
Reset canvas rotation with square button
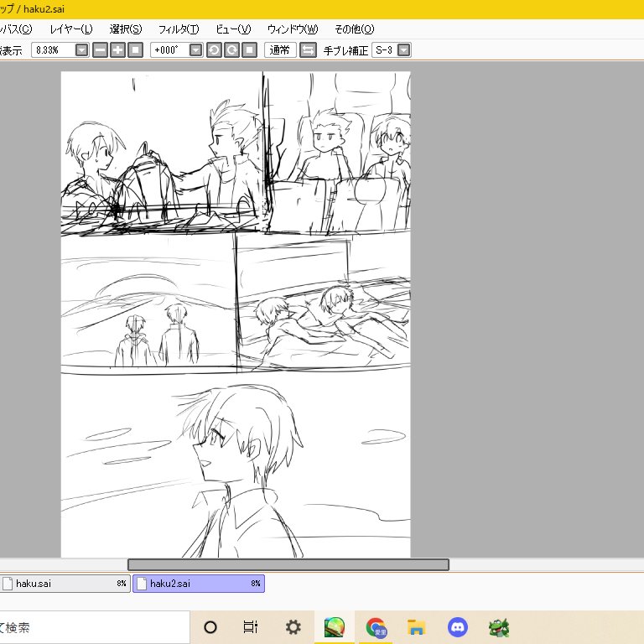pyautogui.click(x=249, y=50)
